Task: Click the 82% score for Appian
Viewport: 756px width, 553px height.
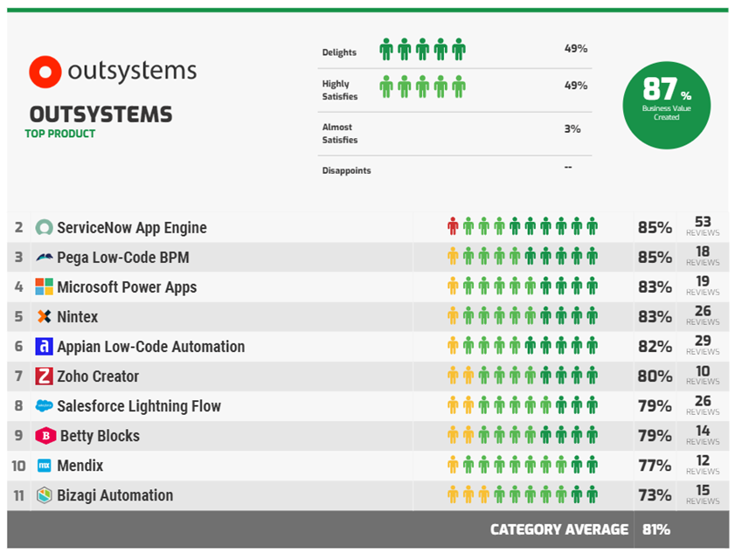Action: tap(655, 347)
